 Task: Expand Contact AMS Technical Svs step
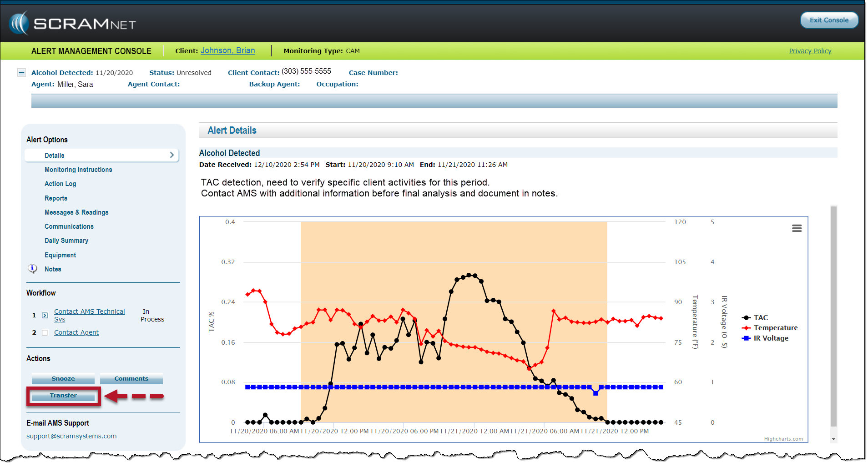coord(45,315)
